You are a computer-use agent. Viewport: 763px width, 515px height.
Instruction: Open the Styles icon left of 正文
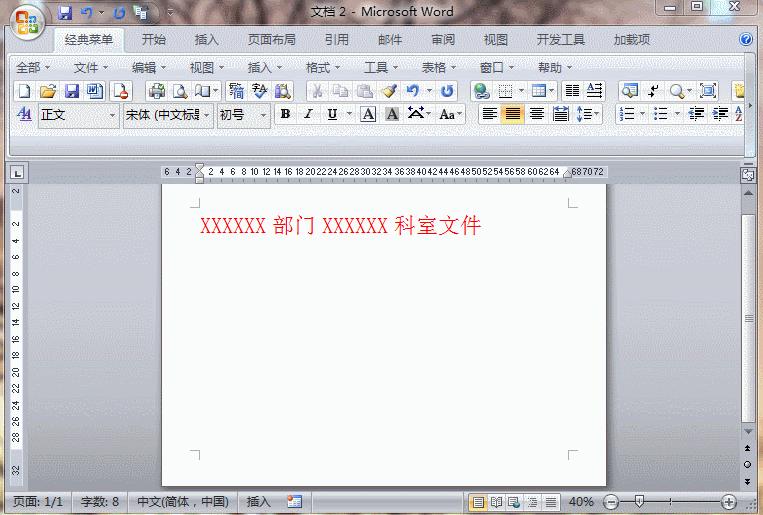click(x=24, y=115)
